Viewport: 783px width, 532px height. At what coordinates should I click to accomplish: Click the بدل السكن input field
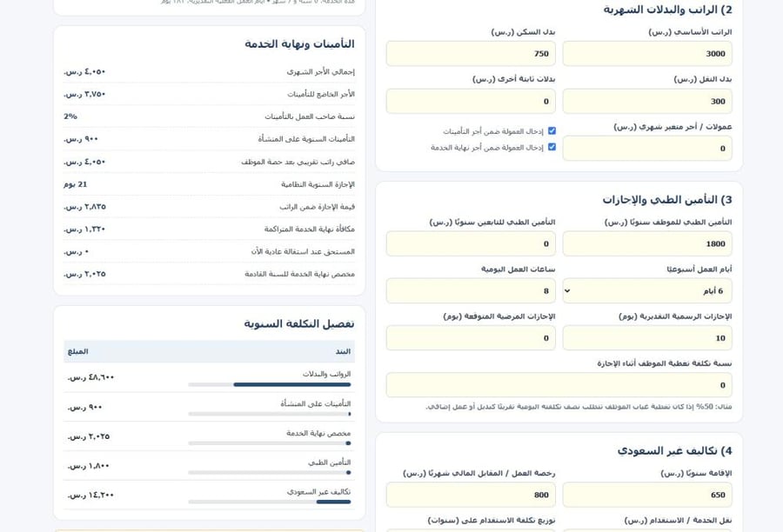(471, 53)
